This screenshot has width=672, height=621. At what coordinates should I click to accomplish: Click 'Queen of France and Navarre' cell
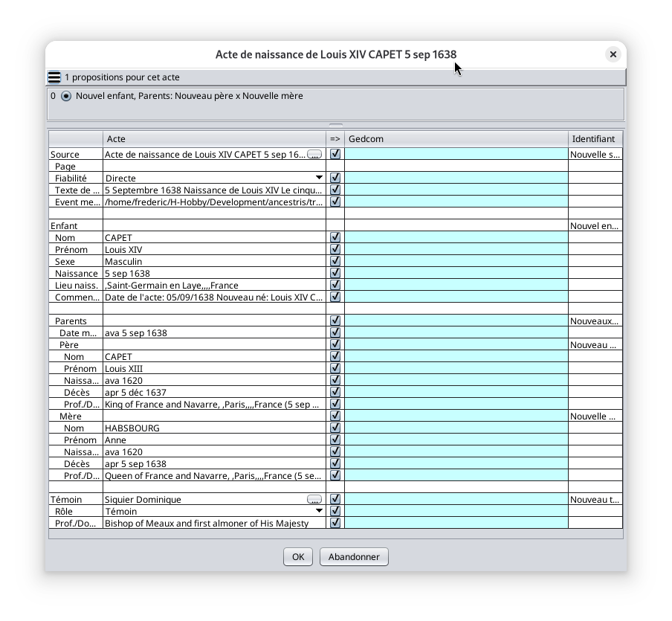pos(214,476)
